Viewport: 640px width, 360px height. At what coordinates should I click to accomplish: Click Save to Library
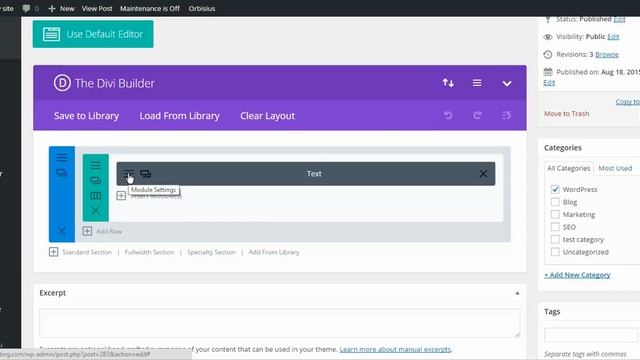point(87,116)
